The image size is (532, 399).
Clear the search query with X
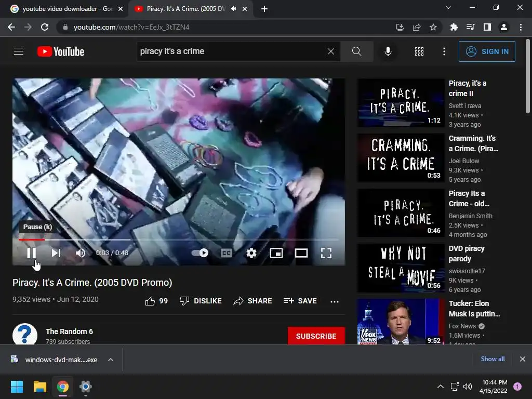[331, 51]
